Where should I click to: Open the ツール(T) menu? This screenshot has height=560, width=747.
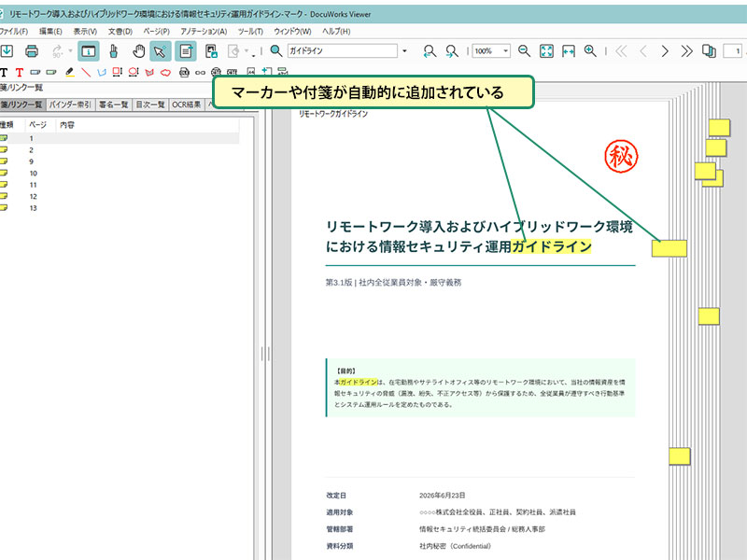tap(250, 32)
